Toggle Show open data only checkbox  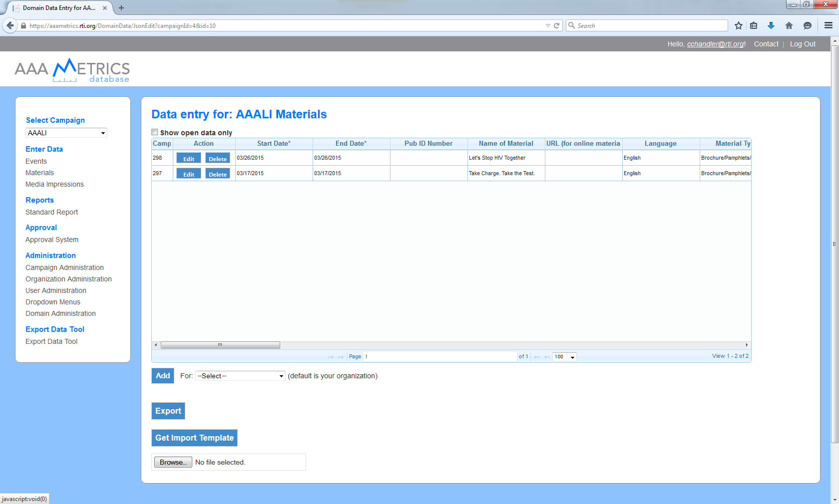[x=155, y=132]
